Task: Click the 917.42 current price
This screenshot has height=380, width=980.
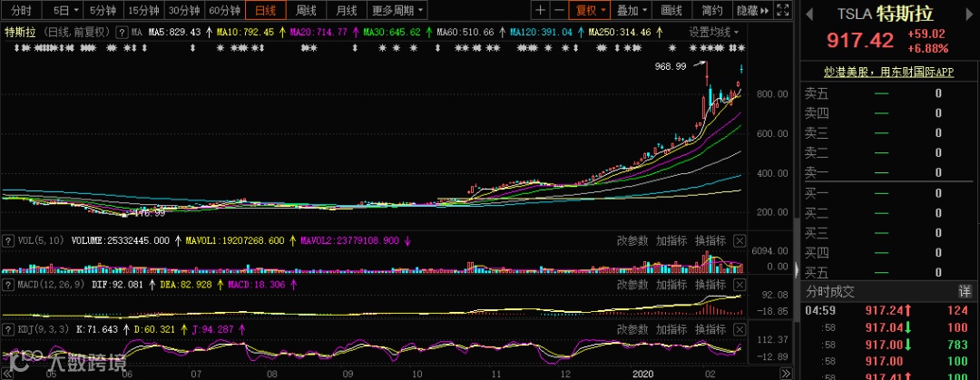Action: pyautogui.click(x=860, y=41)
